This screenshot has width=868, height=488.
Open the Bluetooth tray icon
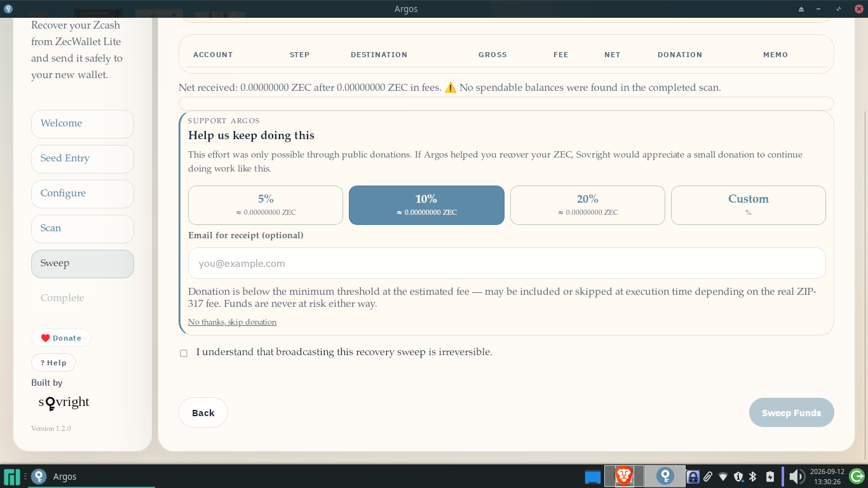(753, 477)
